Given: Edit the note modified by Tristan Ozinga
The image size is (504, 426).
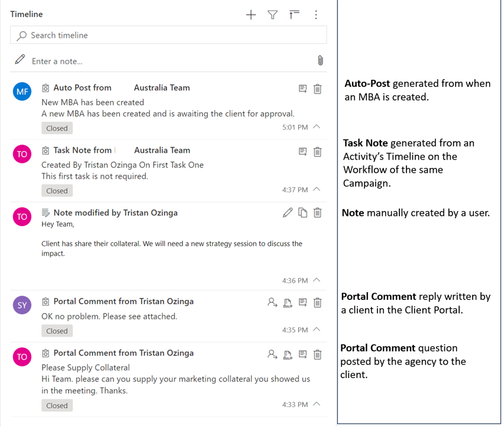Looking at the screenshot, I should (x=287, y=212).
